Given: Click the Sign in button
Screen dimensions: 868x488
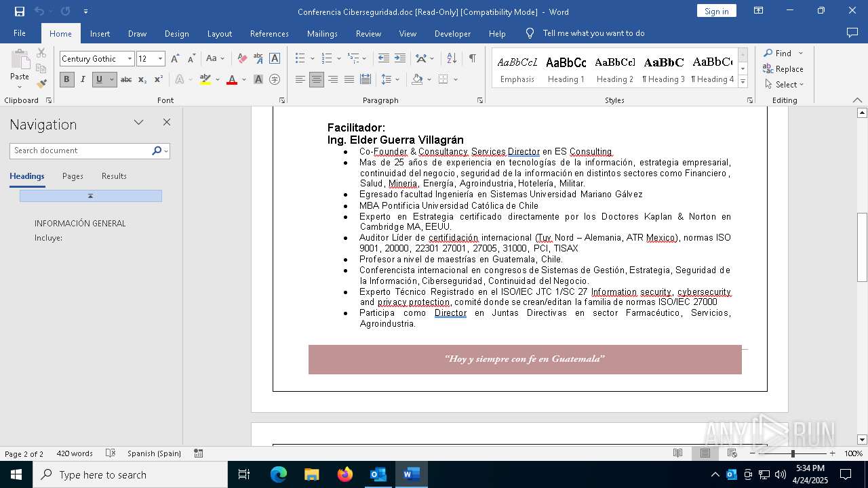Looking at the screenshot, I should 716,11.
